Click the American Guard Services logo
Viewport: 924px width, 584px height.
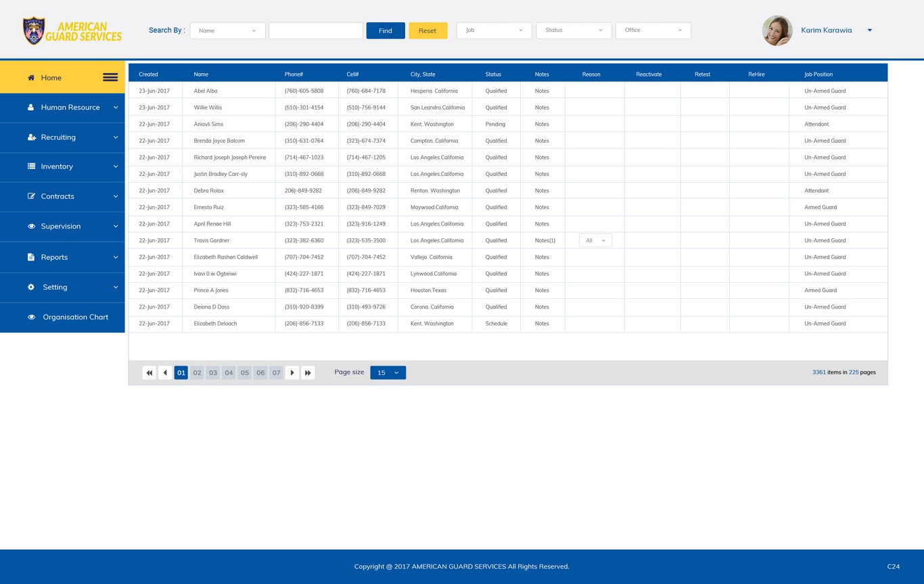coord(72,31)
